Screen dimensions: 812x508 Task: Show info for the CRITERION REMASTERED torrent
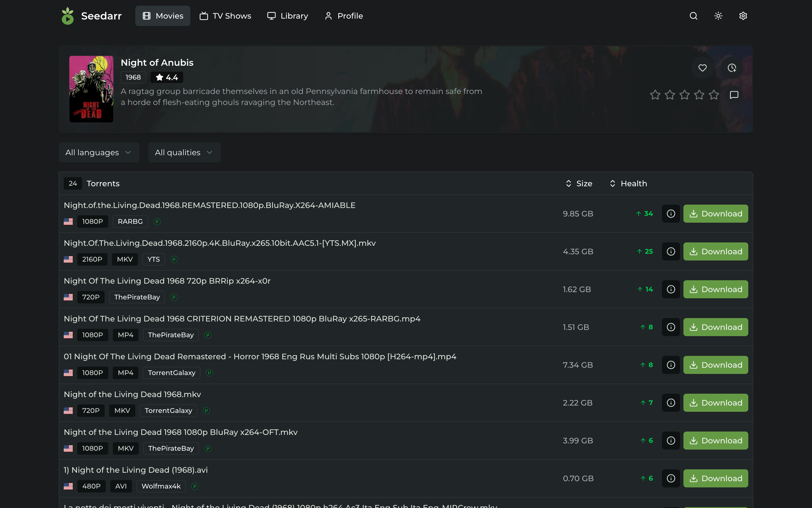point(671,327)
